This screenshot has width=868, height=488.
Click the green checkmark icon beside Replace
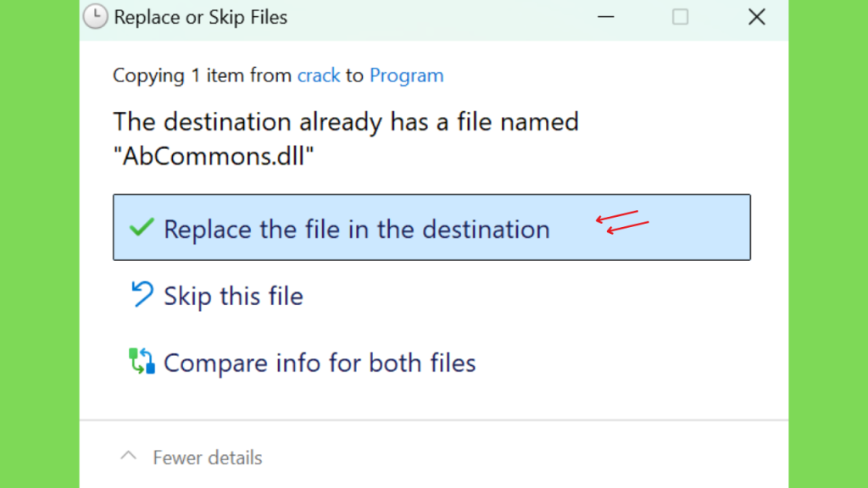click(x=142, y=227)
